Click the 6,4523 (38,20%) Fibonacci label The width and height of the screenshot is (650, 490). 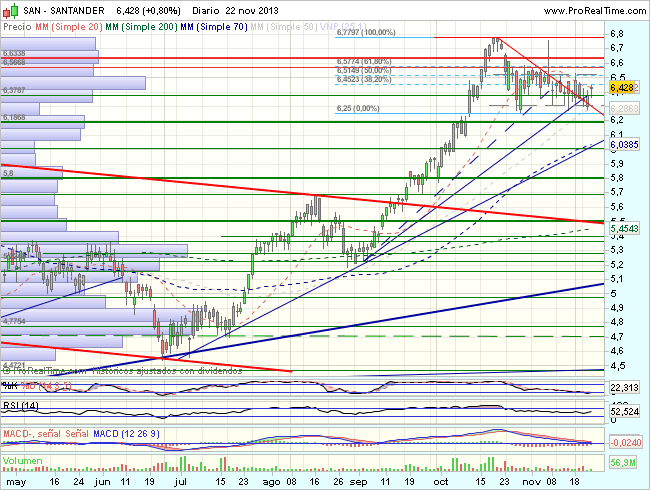pyautogui.click(x=364, y=79)
